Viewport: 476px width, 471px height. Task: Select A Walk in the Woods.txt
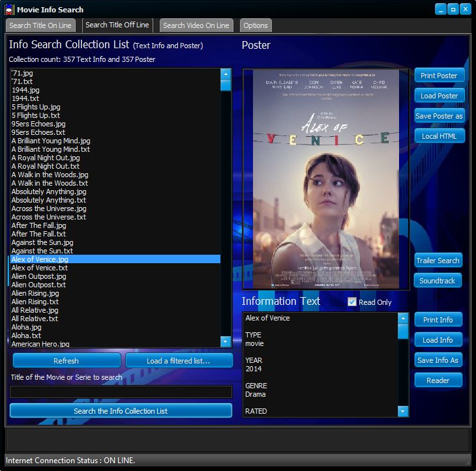[115, 183]
